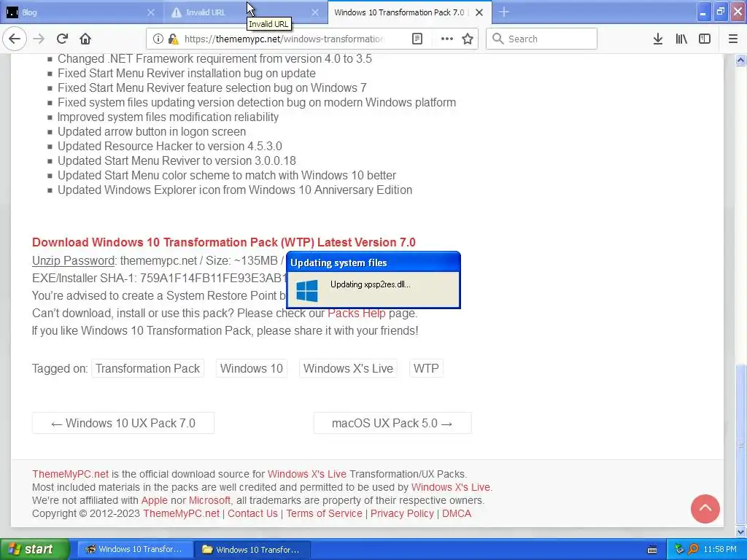Switch to the folder taskbar button
This screenshot has width=747, height=560.
pos(252,550)
